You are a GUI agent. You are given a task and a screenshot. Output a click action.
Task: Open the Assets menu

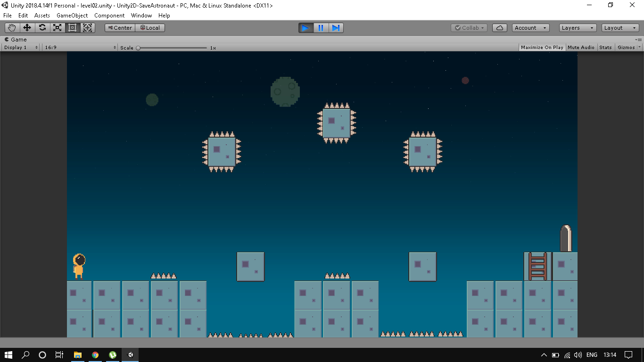42,16
